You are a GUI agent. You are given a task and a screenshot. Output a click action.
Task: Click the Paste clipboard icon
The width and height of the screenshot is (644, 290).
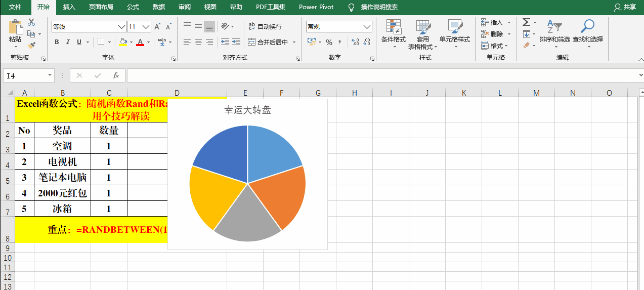[x=15, y=27]
